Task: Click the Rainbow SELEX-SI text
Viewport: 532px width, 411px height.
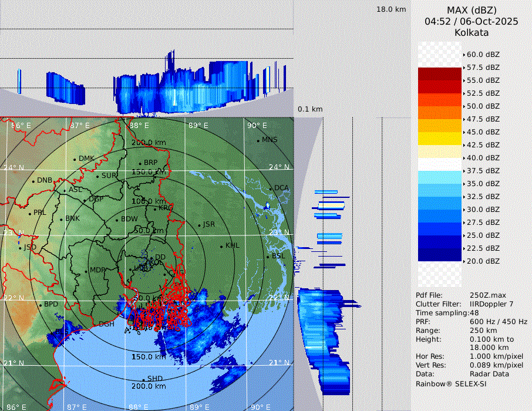Action: (x=451, y=383)
